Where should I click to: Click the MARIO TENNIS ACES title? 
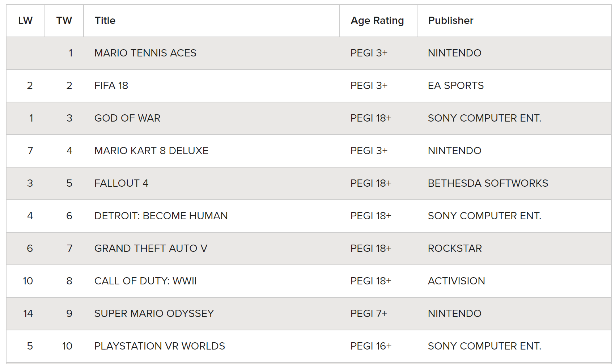click(x=145, y=53)
